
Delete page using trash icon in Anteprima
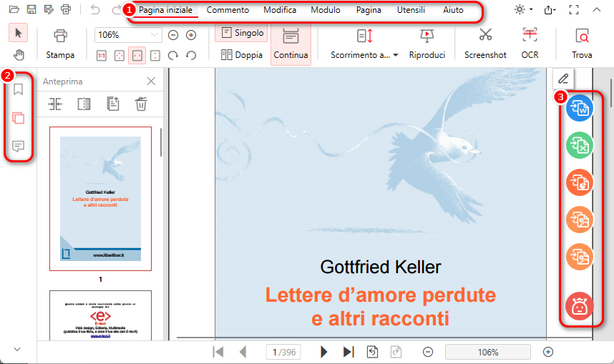(x=141, y=104)
